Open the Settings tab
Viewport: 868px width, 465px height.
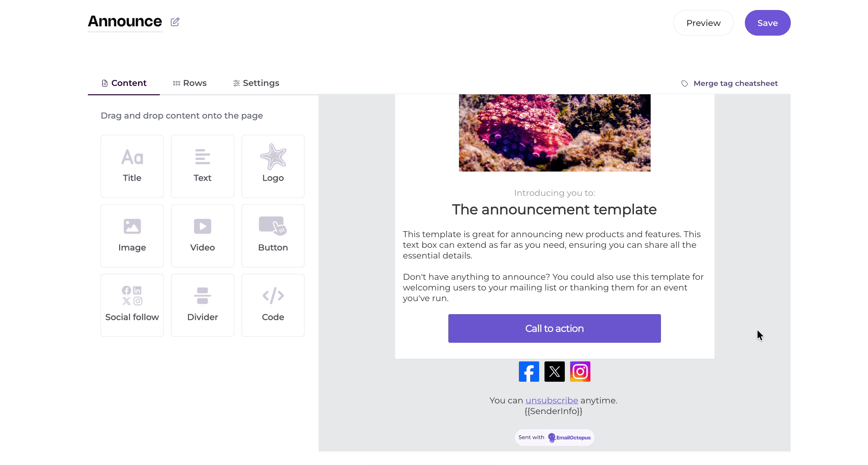click(256, 83)
